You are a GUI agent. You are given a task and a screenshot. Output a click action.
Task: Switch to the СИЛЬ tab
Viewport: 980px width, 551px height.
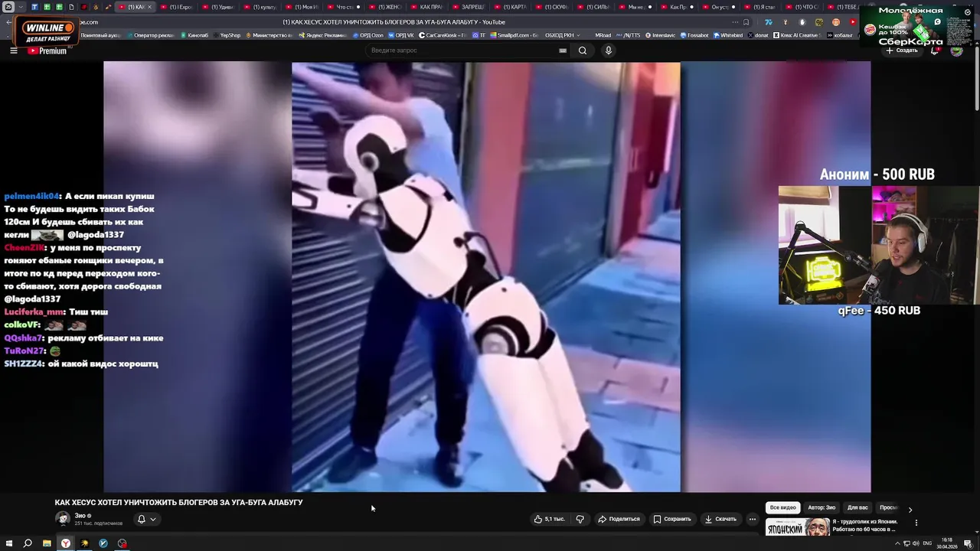pos(593,7)
